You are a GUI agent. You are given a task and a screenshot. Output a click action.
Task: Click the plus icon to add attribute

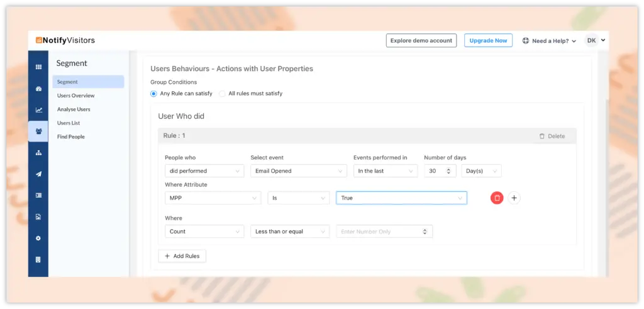click(514, 198)
